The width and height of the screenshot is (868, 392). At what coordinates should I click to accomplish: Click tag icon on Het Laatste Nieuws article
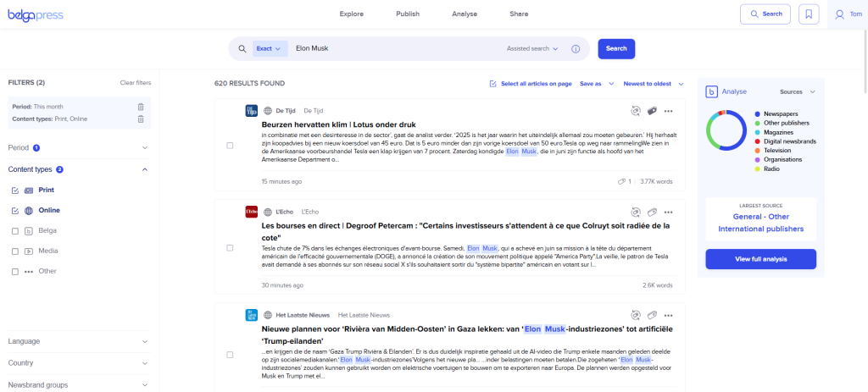652,315
